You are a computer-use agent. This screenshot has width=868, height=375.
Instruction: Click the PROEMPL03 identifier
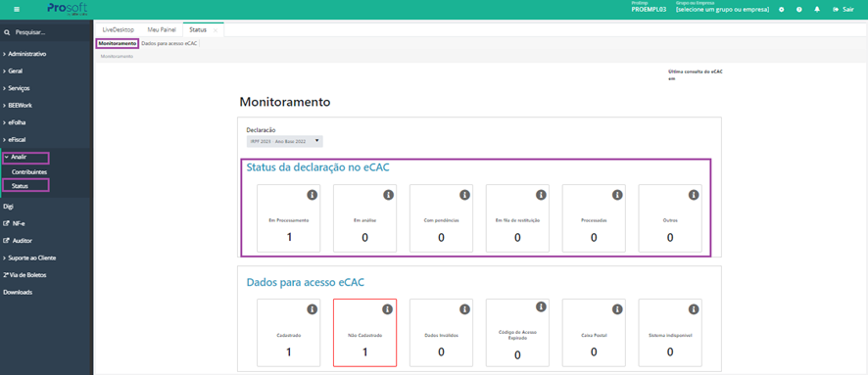click(649, 10)
